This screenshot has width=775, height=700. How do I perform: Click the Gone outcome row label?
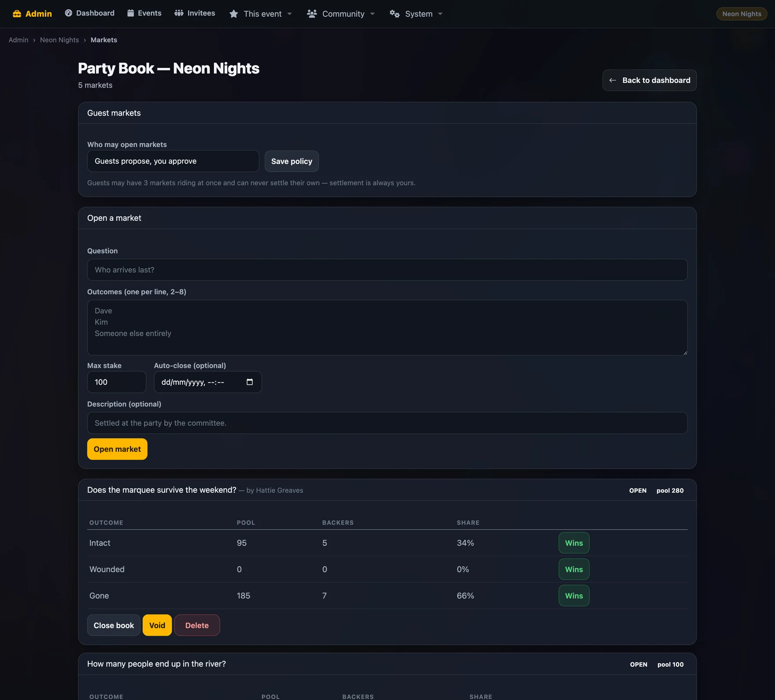point(99,596)
